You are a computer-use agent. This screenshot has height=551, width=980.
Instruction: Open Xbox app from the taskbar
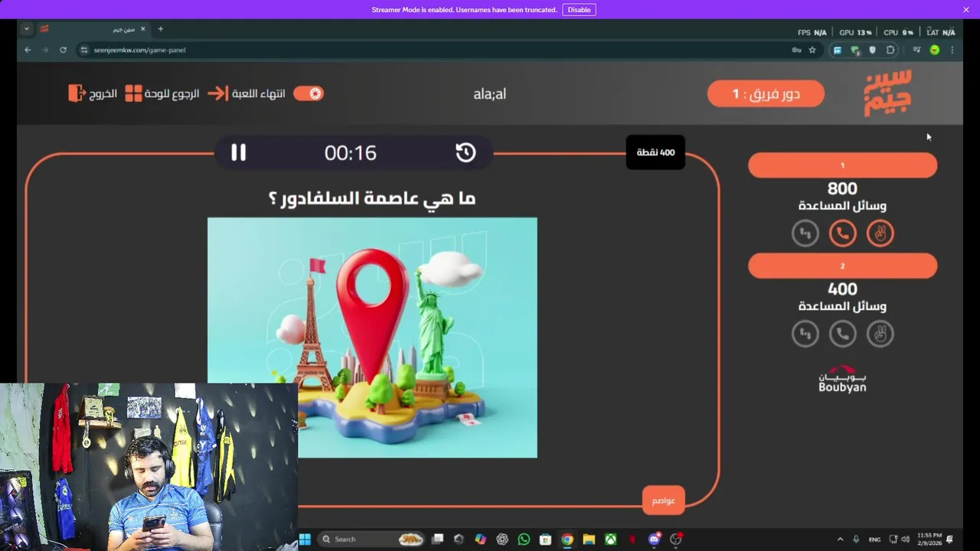click(x=610, y=539)
